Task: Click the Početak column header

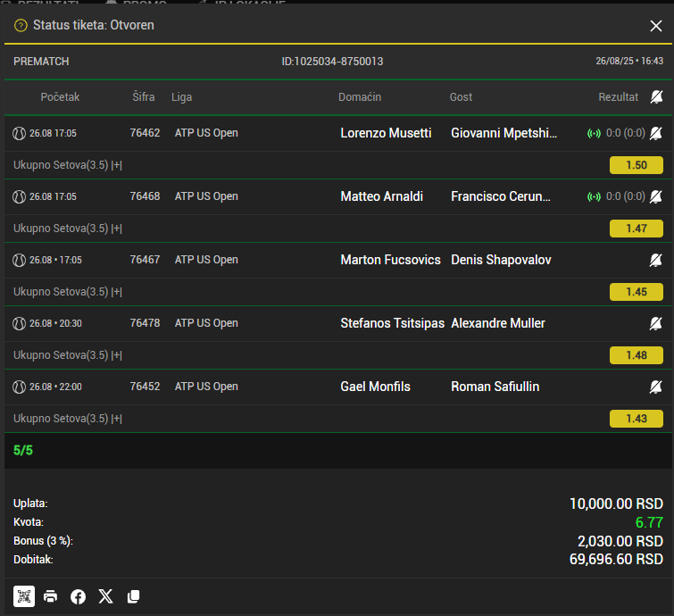Action: point(60,97)
